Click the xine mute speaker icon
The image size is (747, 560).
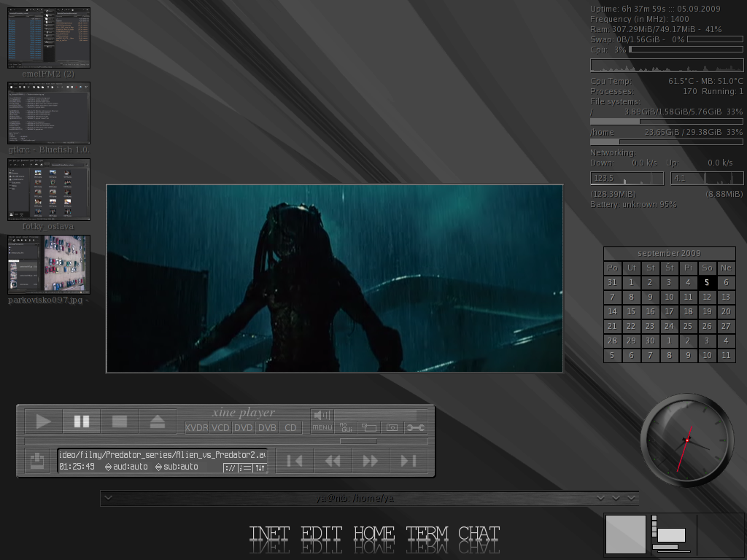pyautogui.click(x=322, y=415)
